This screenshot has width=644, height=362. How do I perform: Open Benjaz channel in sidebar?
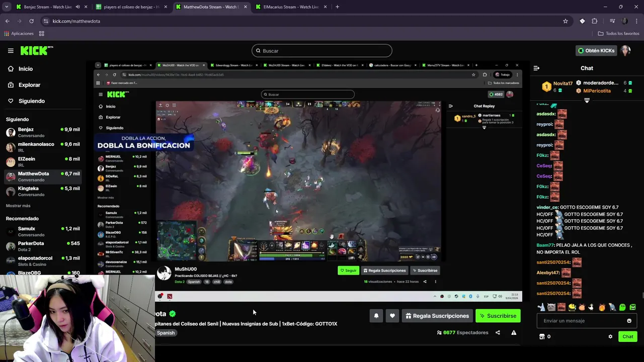tap(43, 132)
